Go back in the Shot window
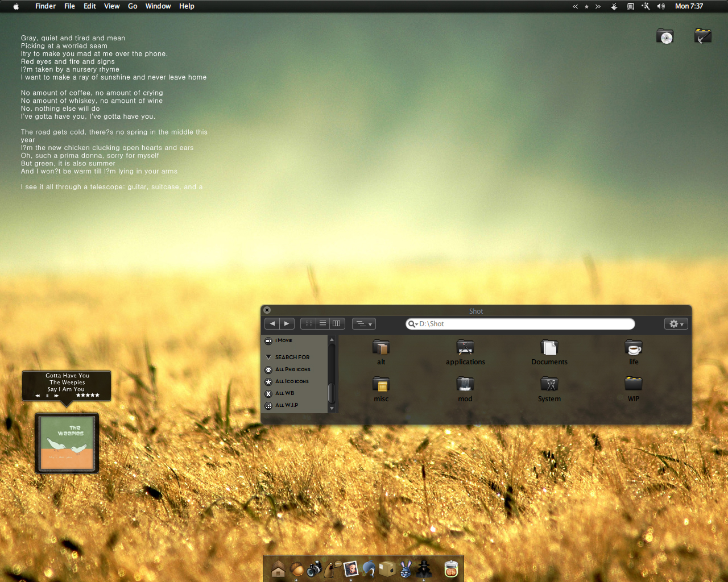Viewport: 728px width, 582px height. click(272, 323)
